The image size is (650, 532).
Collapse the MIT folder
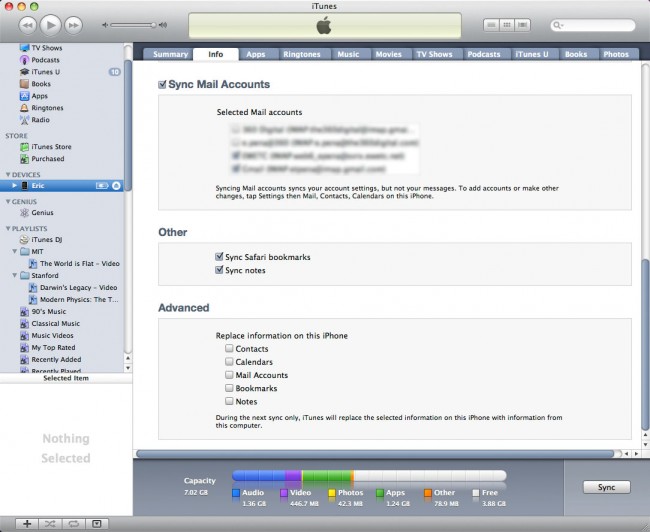[15, 251]
